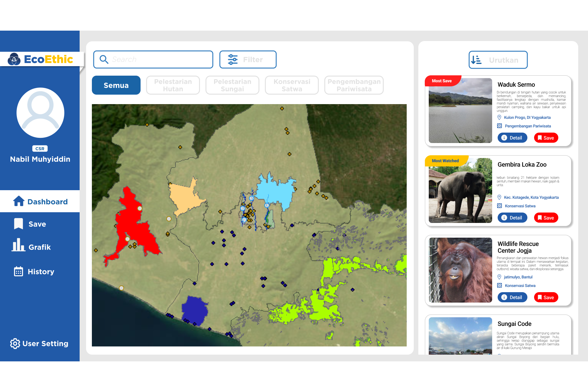Go to Dashboard in sidebar

(x=40, y=202)
